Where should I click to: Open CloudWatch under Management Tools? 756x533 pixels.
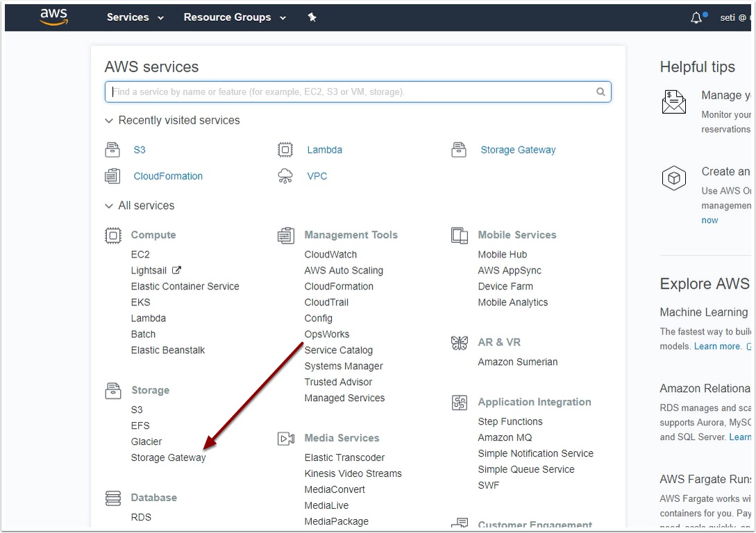pyautogui.click(x=330, y=255)
